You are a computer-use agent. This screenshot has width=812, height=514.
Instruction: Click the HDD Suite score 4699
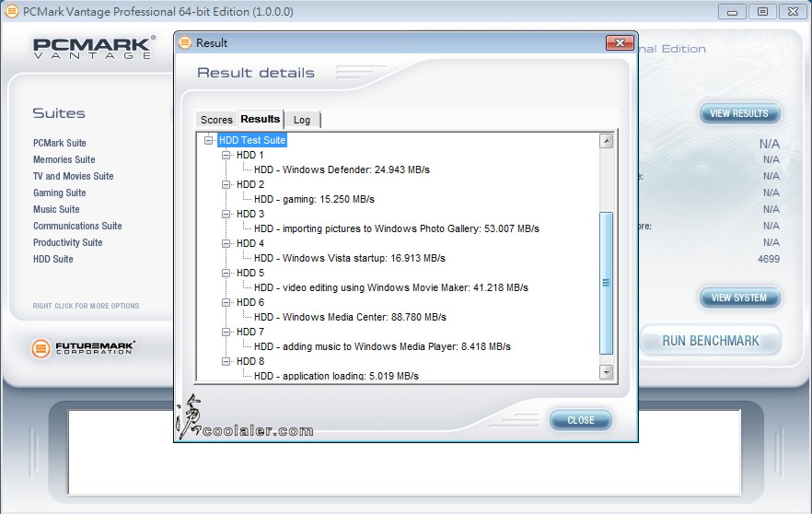[x=769, y=259]
